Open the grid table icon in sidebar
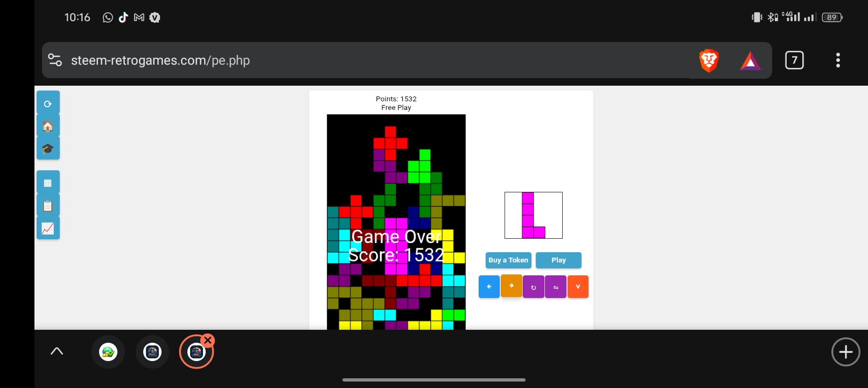 coord(48,182)
